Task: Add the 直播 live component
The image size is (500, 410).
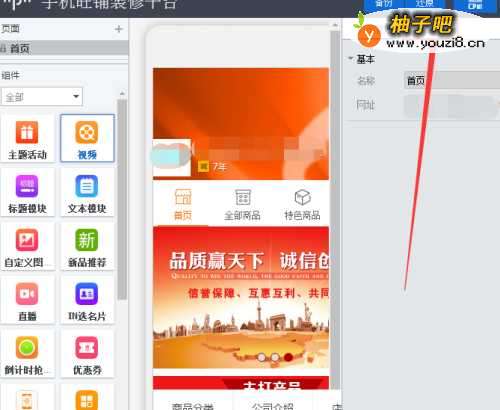Action: [27, 300]
